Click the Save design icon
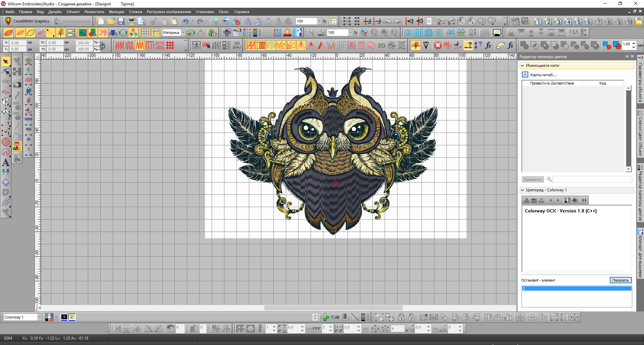This screenshot has height=345, width=644. tap(121, 21)
